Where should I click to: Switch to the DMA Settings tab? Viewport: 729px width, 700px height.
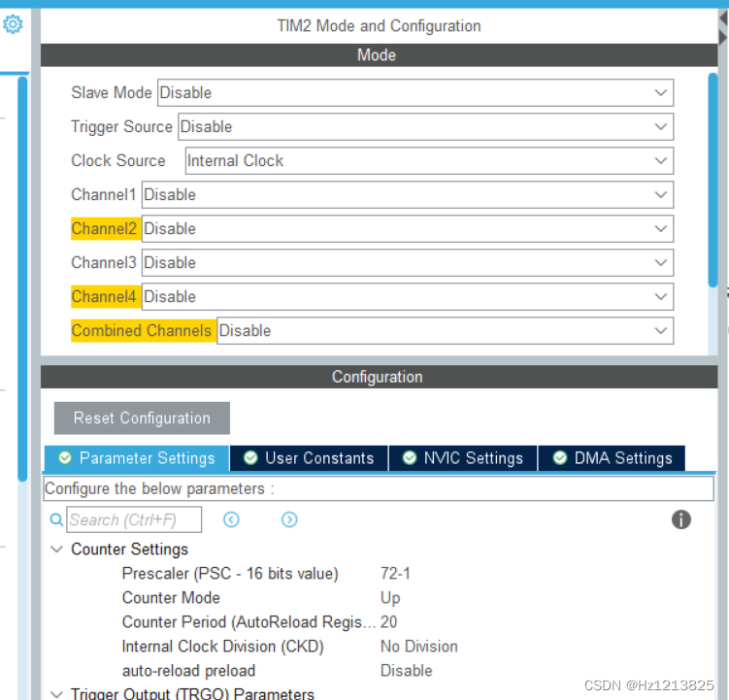click(612, 458)
